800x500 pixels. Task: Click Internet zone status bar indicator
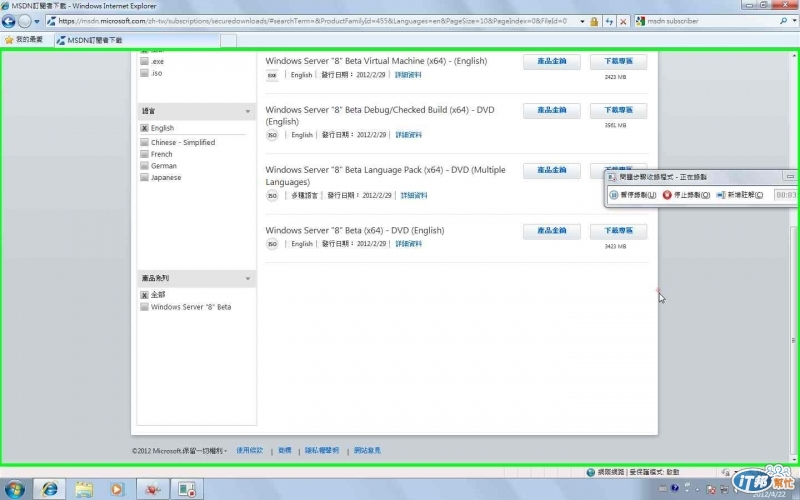(x=633, y=472)
